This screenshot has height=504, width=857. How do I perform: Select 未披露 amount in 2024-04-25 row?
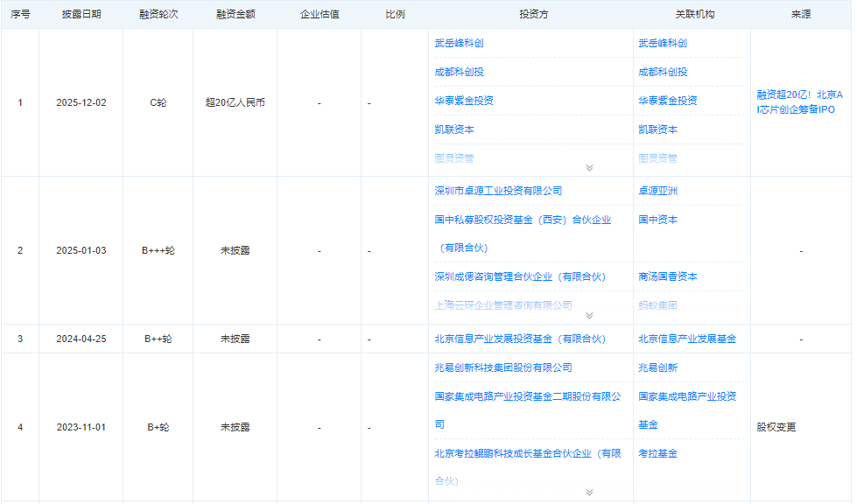point(235,339)
